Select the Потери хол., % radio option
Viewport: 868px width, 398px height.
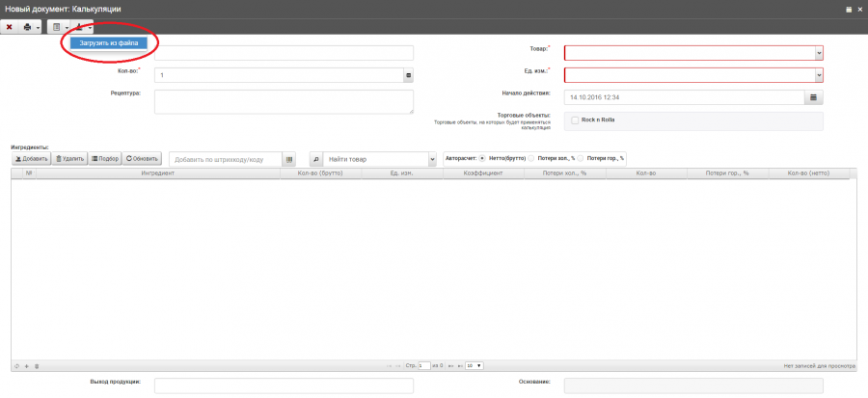pyautogui.click(x=530, y=158)
